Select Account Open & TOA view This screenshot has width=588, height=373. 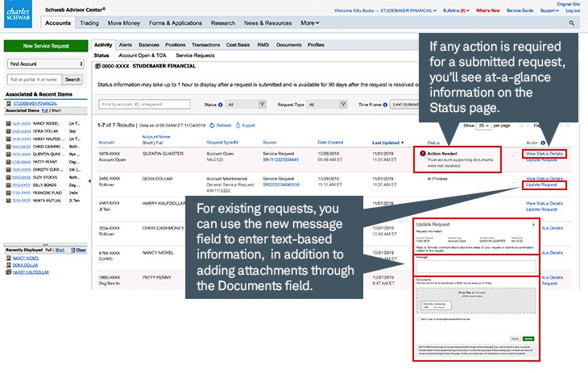click(143, 55)
